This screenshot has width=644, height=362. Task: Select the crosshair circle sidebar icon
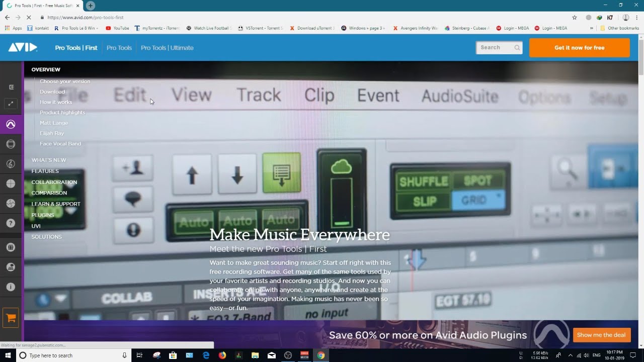[x=11, y=184]
